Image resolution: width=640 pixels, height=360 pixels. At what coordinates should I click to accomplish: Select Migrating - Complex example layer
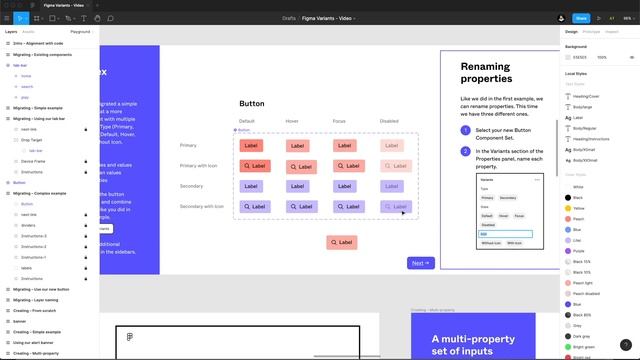(40, 193)
